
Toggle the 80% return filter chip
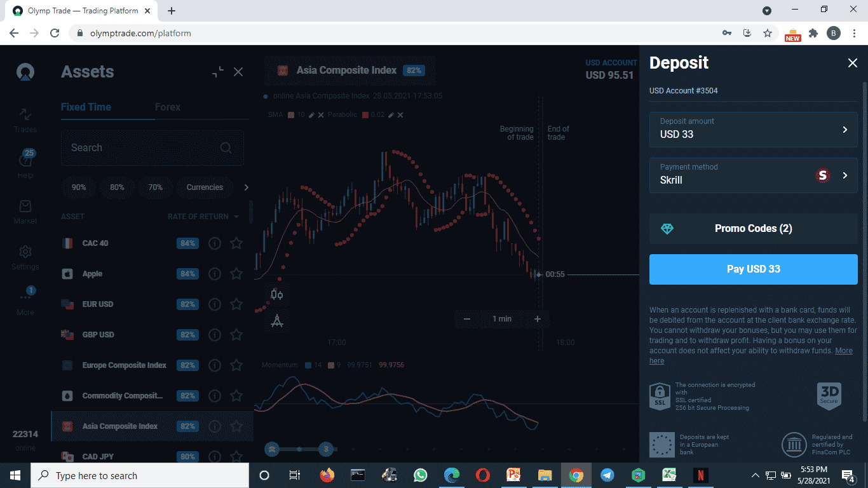point(117,187)
